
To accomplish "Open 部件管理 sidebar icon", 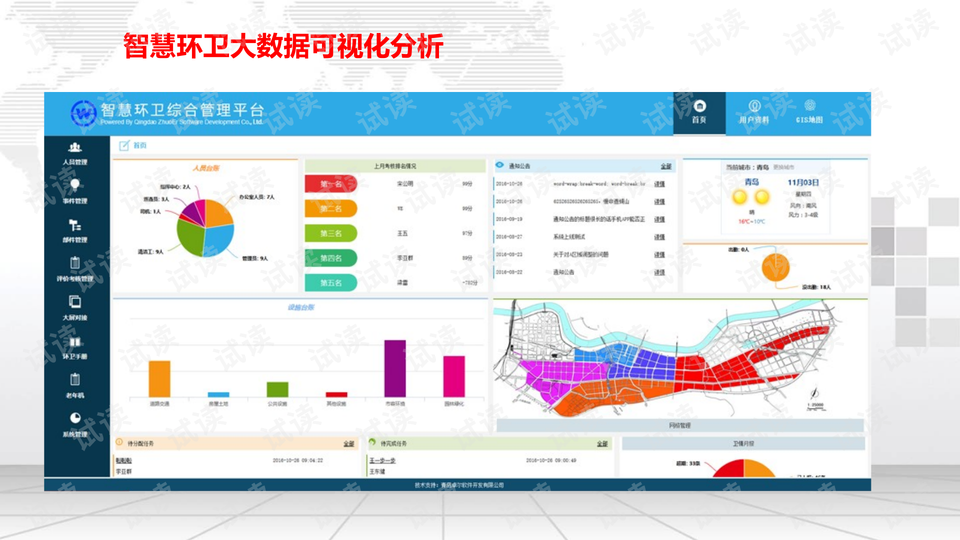I will tap(75, 225).
